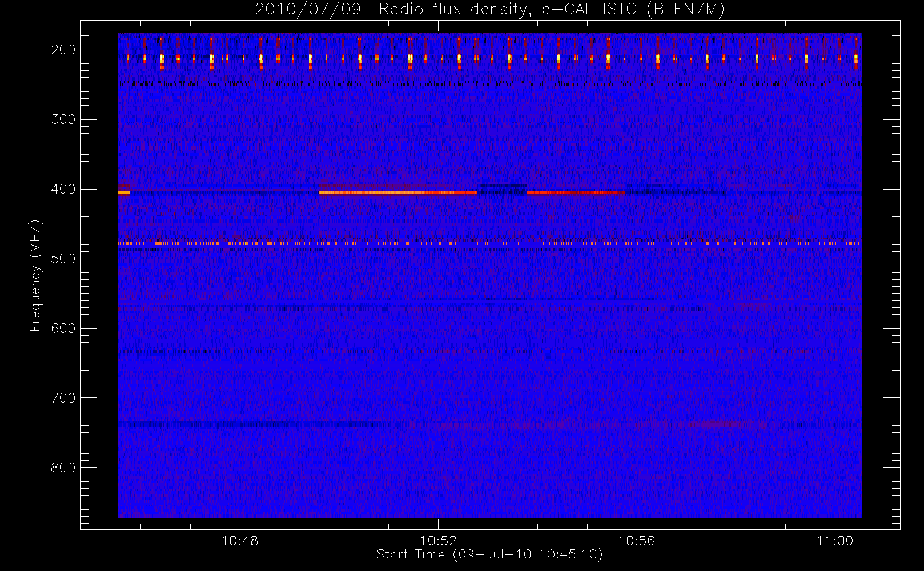This screenshot has width=924, height=571.
Task: Click the 400 frequency tick label
Action: [63, 189]
